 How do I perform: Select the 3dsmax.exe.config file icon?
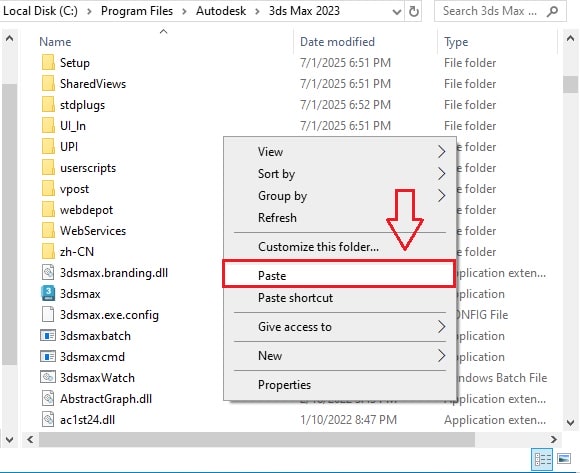(48, 314)
